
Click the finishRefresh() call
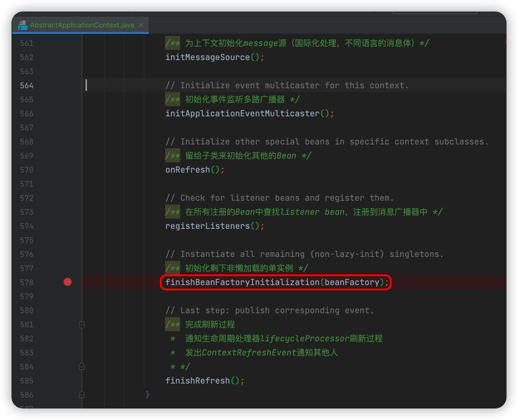tap(205, 381)
